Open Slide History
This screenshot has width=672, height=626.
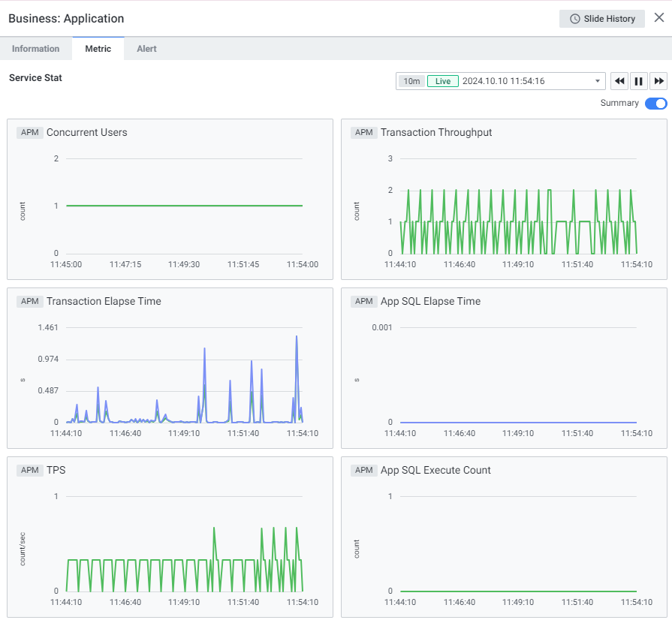602,19
